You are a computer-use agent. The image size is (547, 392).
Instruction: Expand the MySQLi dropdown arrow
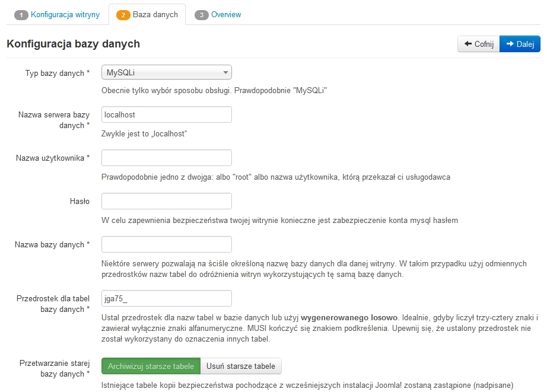(225, 73)
